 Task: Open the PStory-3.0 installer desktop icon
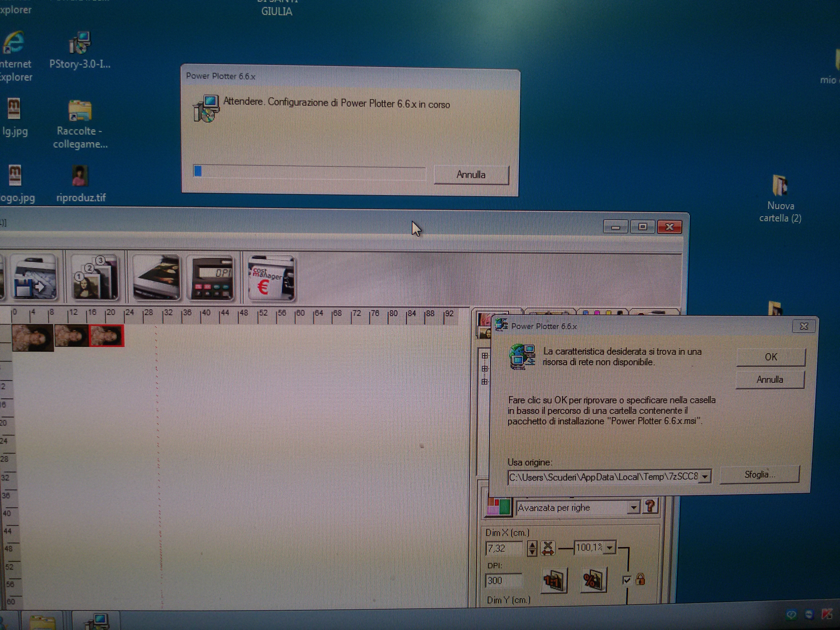(x=80, y=50)
